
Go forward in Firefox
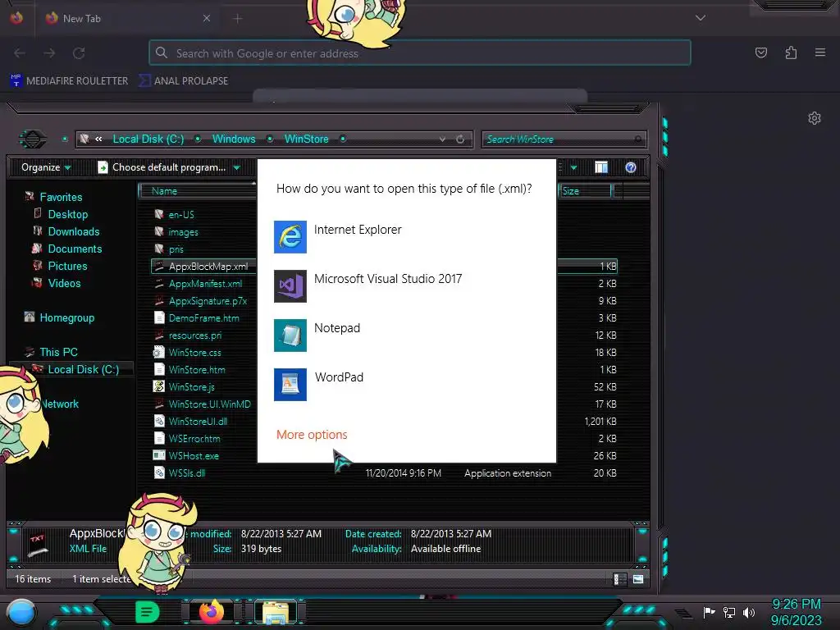click(x=49, y=53)
